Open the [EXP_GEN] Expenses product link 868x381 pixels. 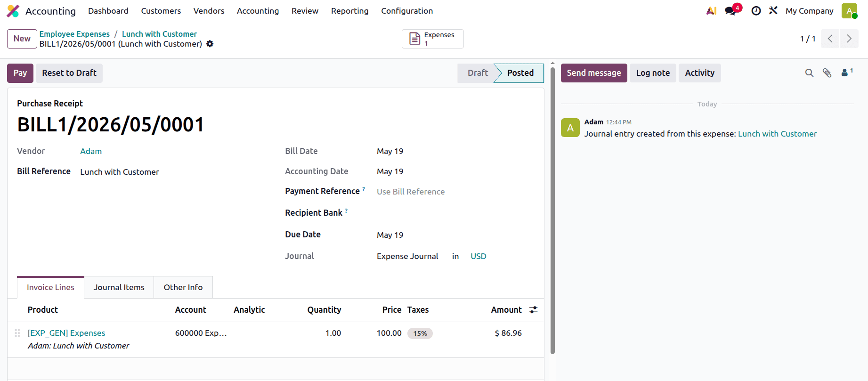pyautogui.click(x=66, y=333)
